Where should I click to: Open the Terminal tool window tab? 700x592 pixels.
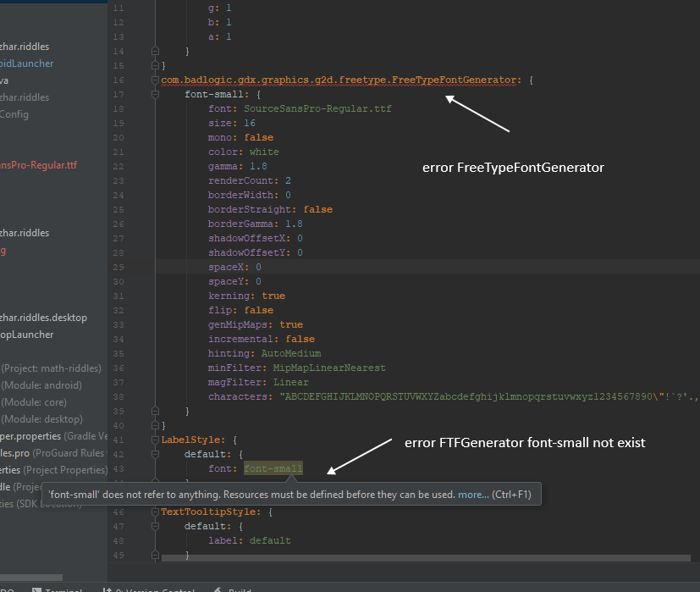point(58,589)
